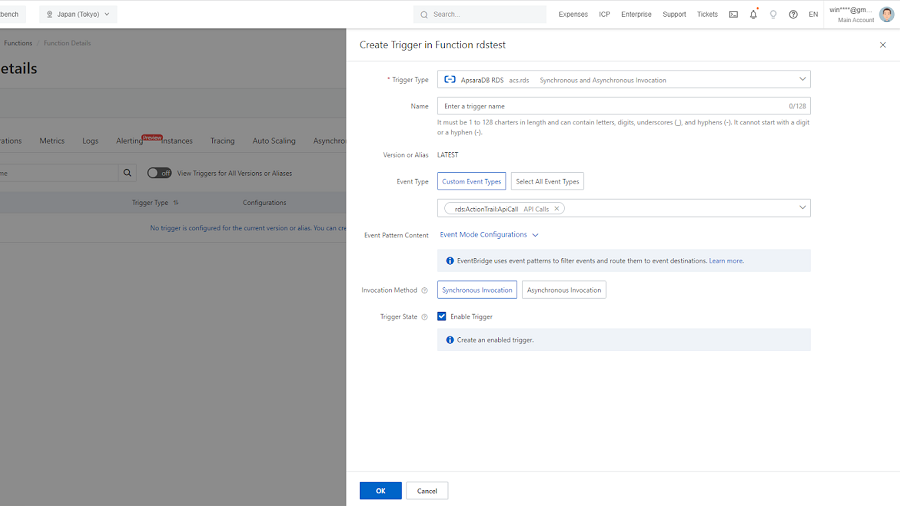Click the Invocation Method help icon

424,290
